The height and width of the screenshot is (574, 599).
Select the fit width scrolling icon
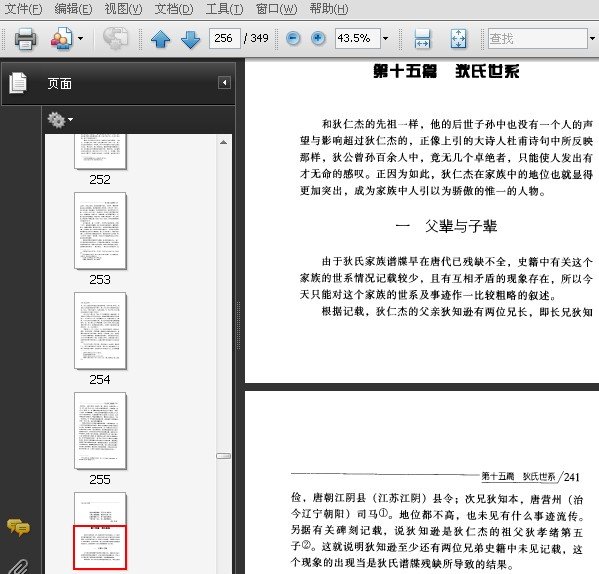[422, 39]
